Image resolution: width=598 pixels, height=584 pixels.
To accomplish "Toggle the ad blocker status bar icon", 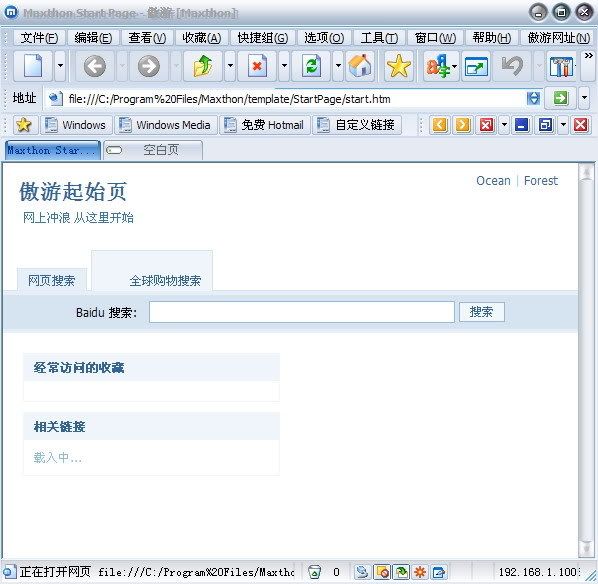I will (x=382, y=572).
